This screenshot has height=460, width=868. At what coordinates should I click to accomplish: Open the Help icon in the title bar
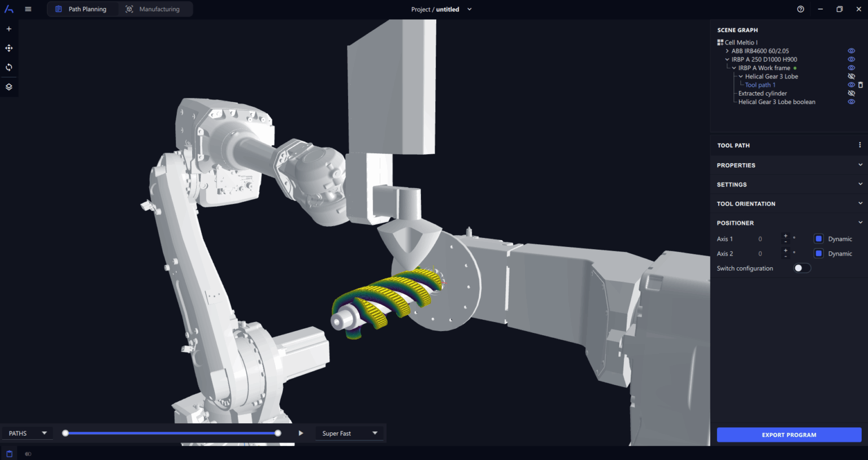click(x=800, y=9)
